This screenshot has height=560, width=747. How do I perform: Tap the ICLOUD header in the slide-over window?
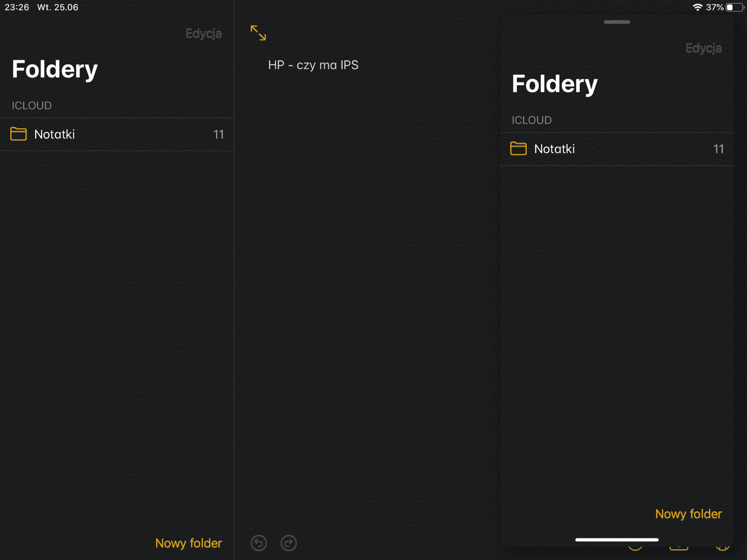532,120
